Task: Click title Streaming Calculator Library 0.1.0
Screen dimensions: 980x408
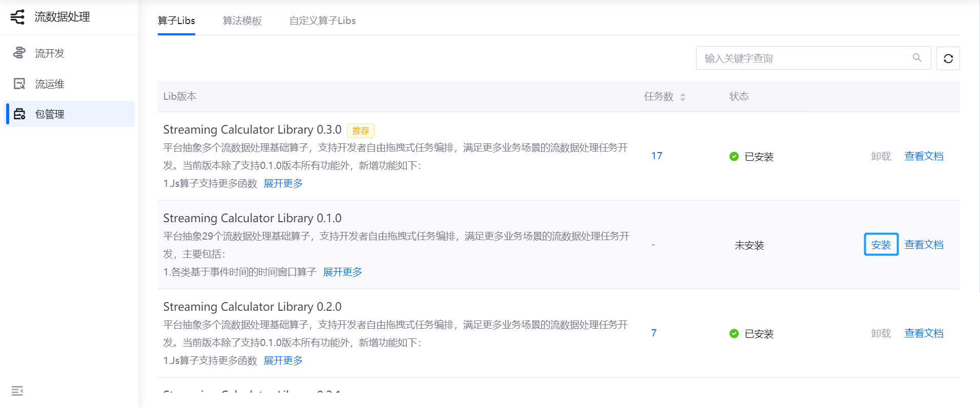Action: [x=253, y=218]
